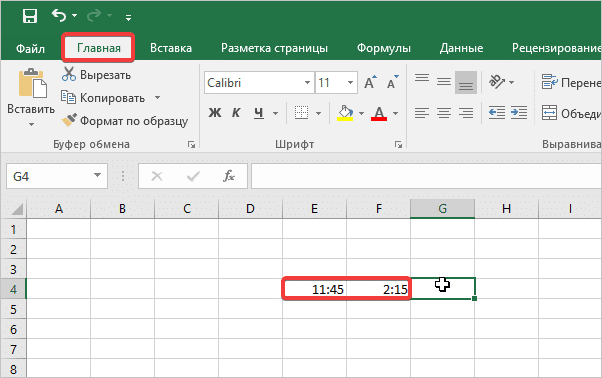Open the Формулы ribbon tab
Image resolution: width=602 pixels, height=378 pixels.
384,48
